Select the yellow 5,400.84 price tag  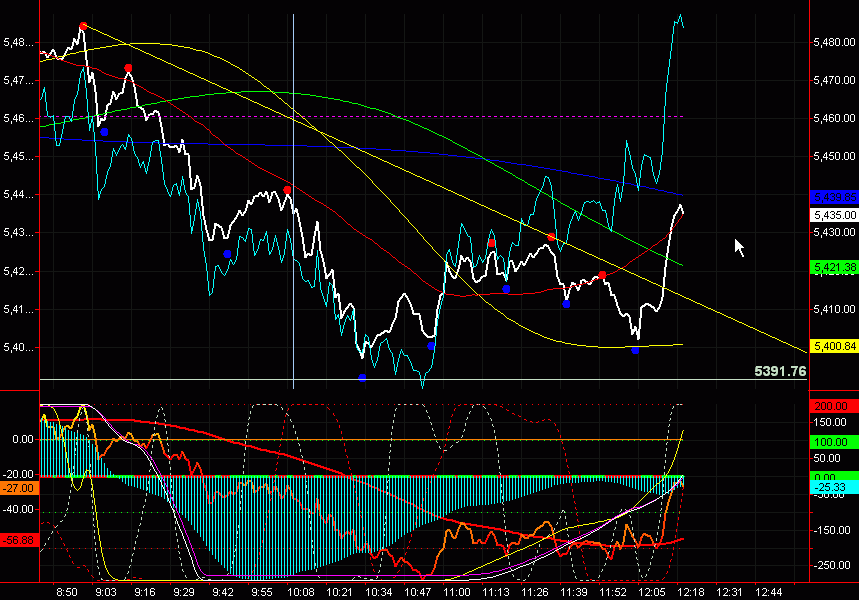832,346
